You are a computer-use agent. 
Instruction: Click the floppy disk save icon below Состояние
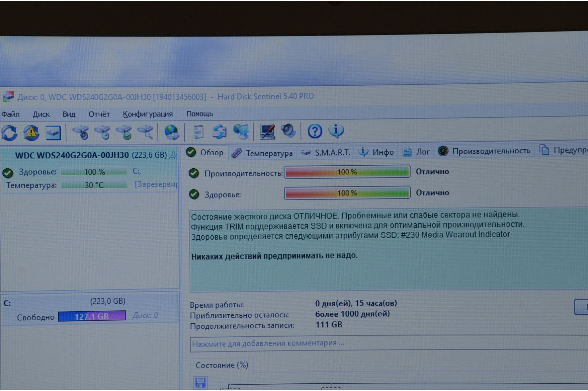200,382
